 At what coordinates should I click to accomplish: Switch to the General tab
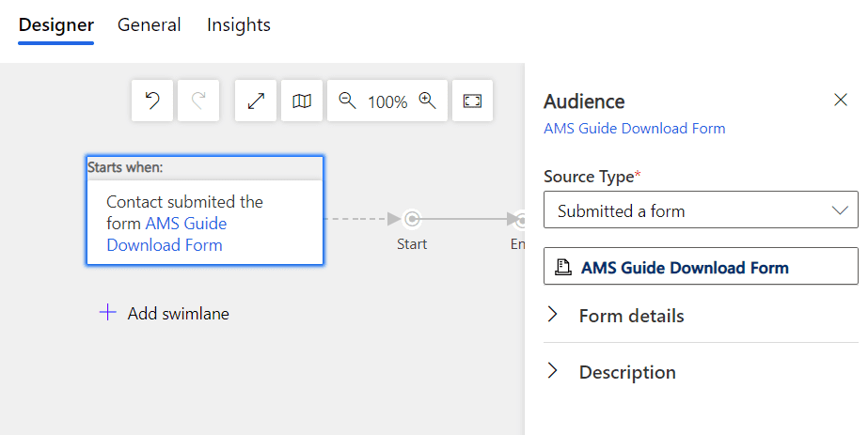pyautogui.click(x=149, y=24)
